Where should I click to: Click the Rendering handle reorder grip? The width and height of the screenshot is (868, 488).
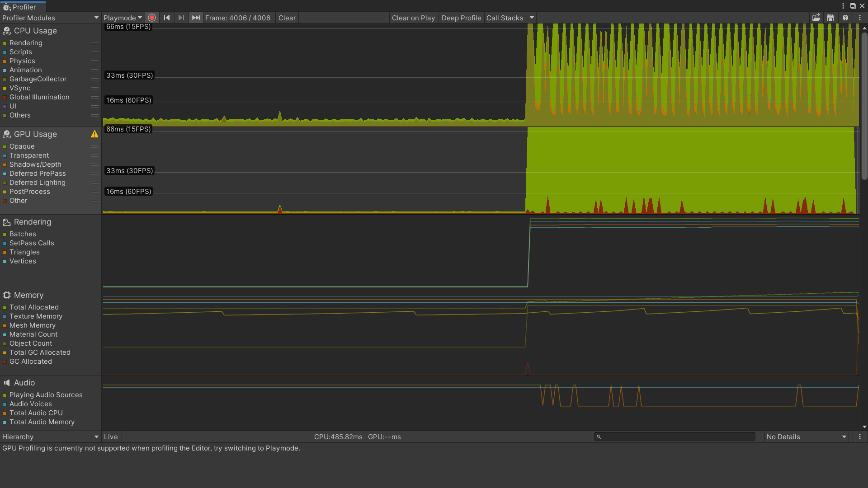pos(94,43)
